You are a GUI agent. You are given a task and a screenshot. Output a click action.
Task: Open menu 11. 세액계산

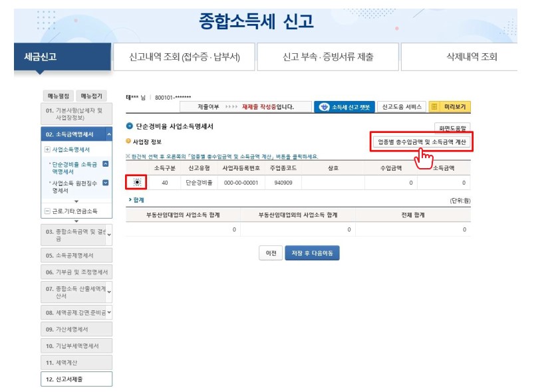pyautogui.click(x=76, y=362)
